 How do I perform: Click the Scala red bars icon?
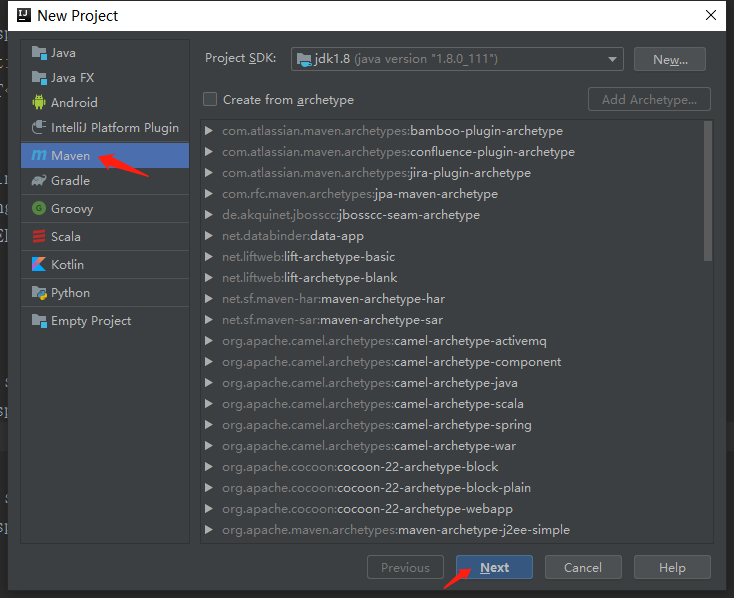coord(39,236)
